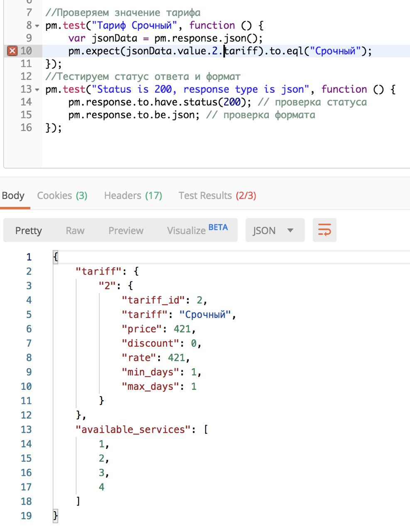Select the Pretty view mode
This screenshot has height=532, width=410.
pos(29,231)
